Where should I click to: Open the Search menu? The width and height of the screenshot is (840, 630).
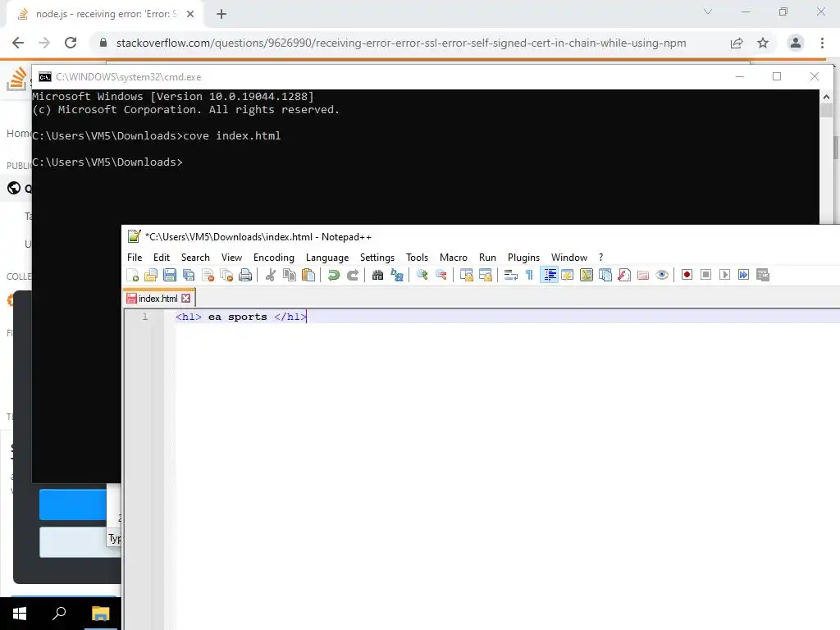coord(195,258)
